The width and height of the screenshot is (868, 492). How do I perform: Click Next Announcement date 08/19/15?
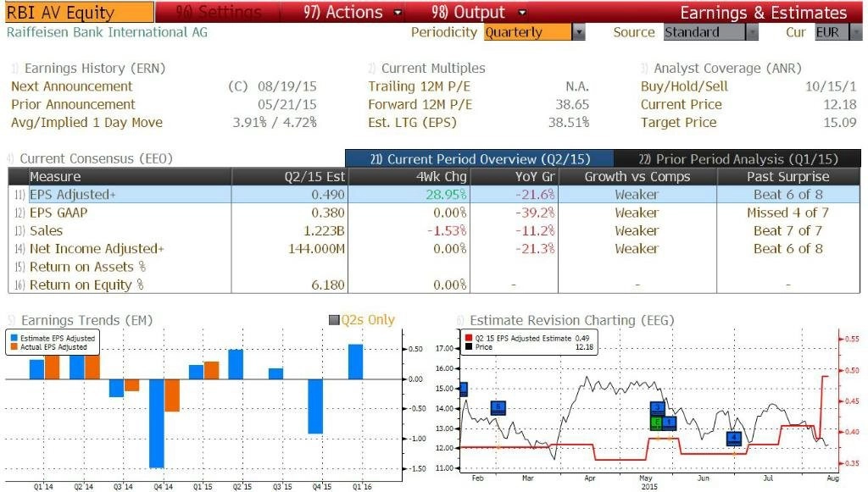287,86
